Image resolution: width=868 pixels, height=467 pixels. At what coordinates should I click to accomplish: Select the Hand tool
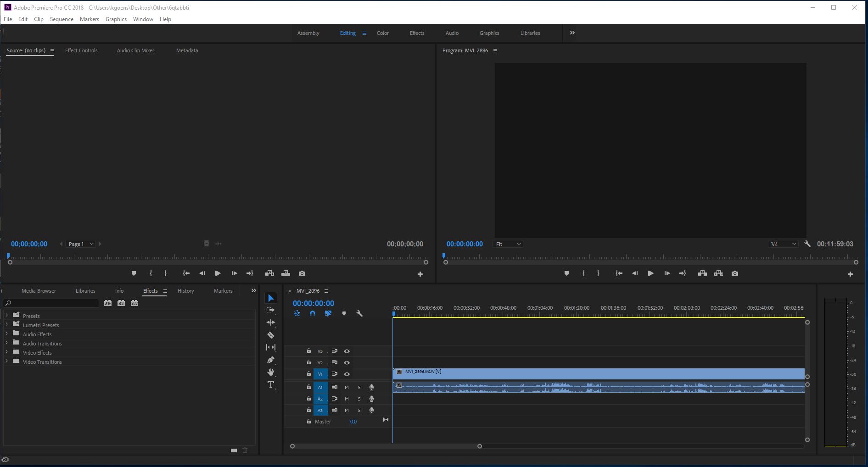point(271,372)
